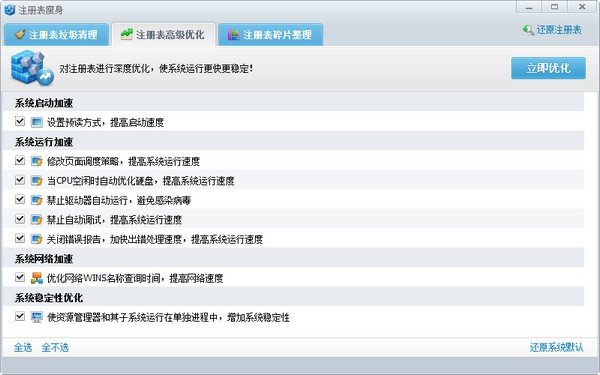The image size is (600, 375).
Task: Click the 全选 link
Action: tap(23, 347)
